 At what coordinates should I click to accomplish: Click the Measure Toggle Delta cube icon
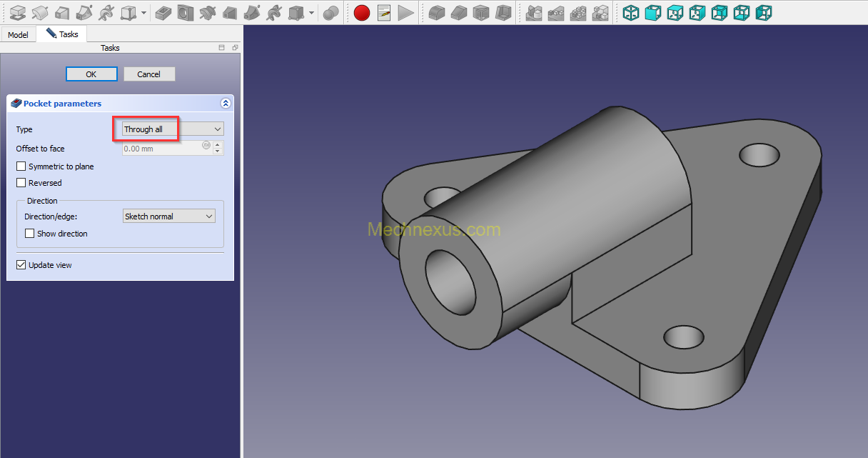tap(764, 12)
